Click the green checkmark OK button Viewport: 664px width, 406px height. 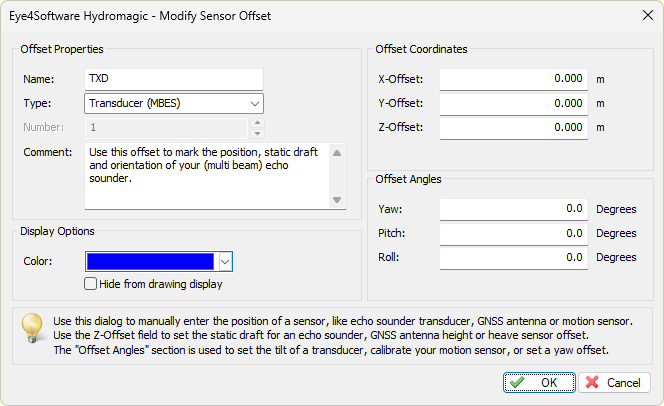[539, 383]
